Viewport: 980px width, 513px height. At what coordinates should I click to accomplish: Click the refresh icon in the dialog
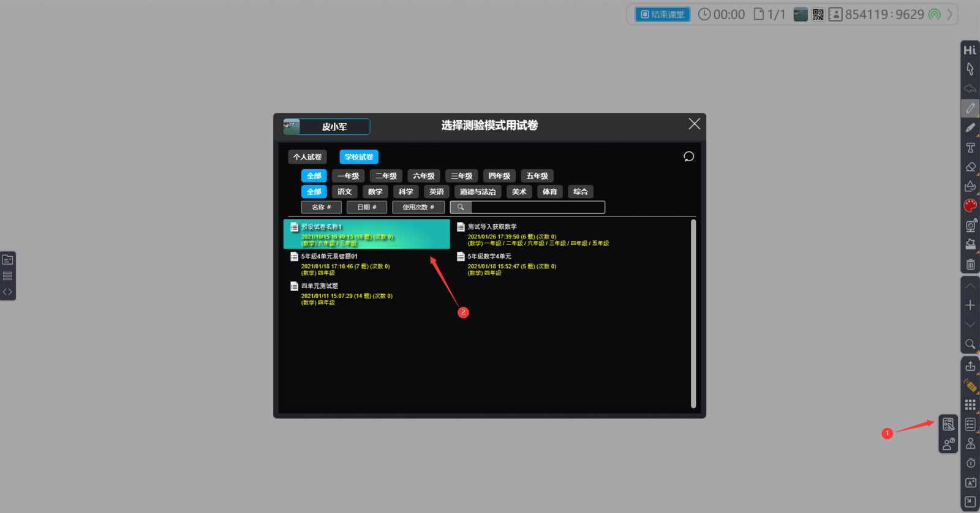(688, 157)
